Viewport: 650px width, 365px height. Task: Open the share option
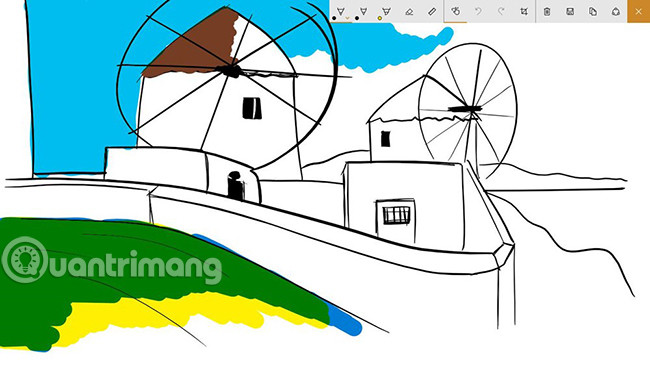click(x=616, y=11)
